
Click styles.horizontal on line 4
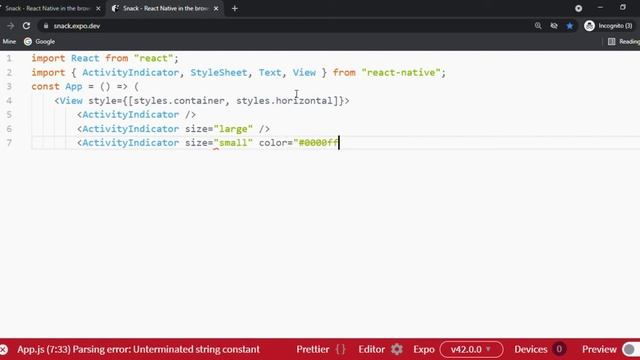point(284,101)
